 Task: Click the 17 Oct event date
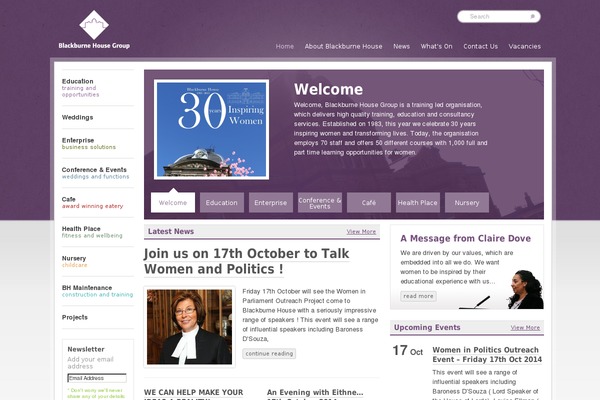pyautogui.click(x=408, y=351)
